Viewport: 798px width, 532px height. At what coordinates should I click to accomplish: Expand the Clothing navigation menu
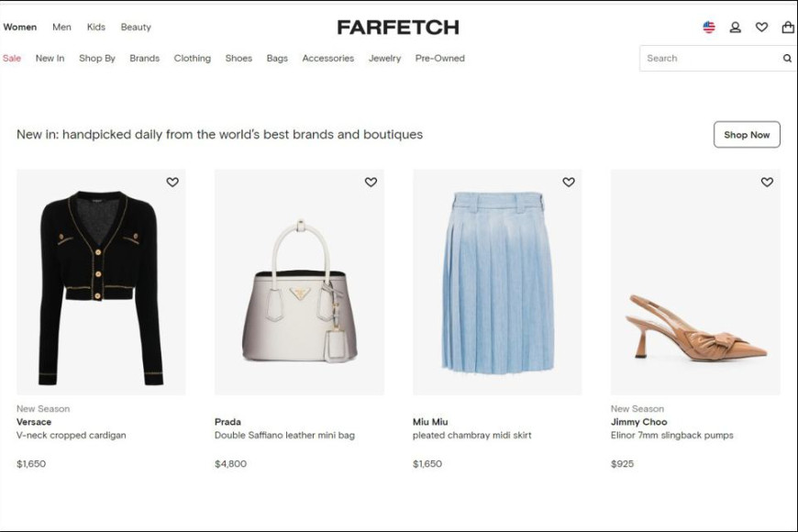193,59
